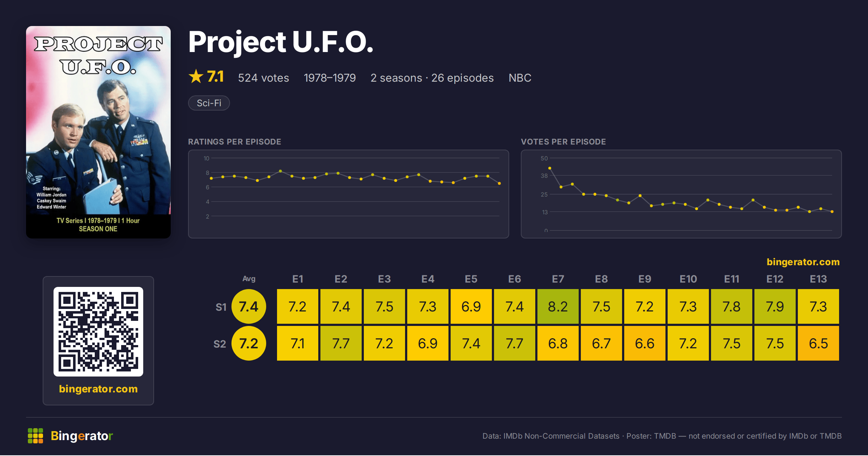Select S1 E12 cell rated 7.9

(775, 306)
